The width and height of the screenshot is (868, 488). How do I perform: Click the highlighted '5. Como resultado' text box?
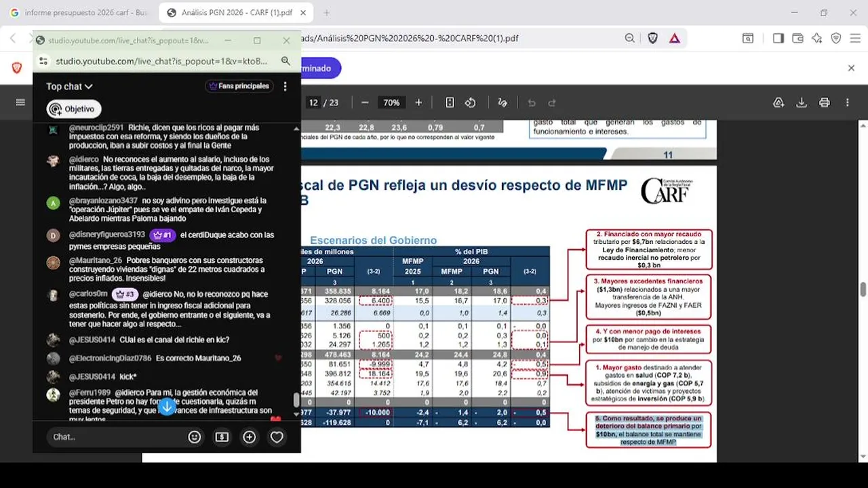tap(649, 430)
